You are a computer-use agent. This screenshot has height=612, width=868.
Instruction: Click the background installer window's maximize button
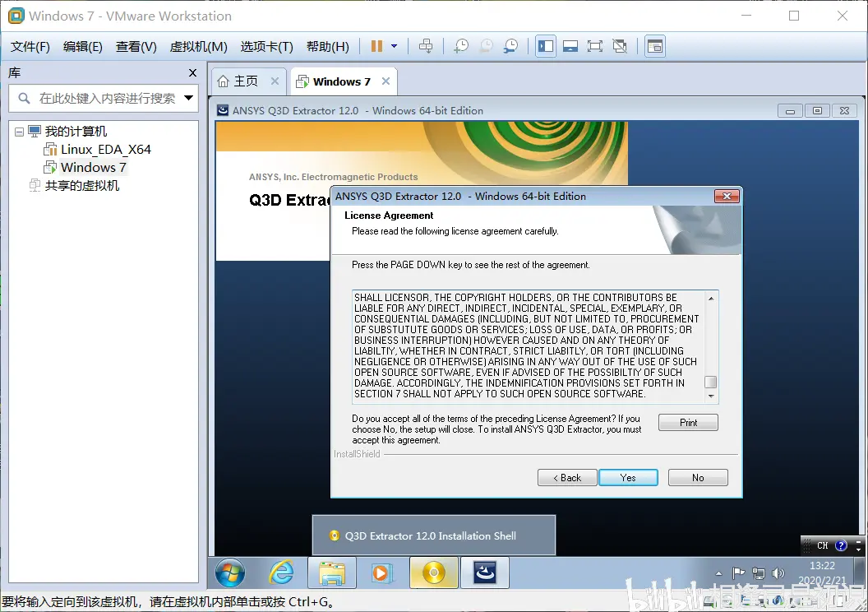pos(817,111)
